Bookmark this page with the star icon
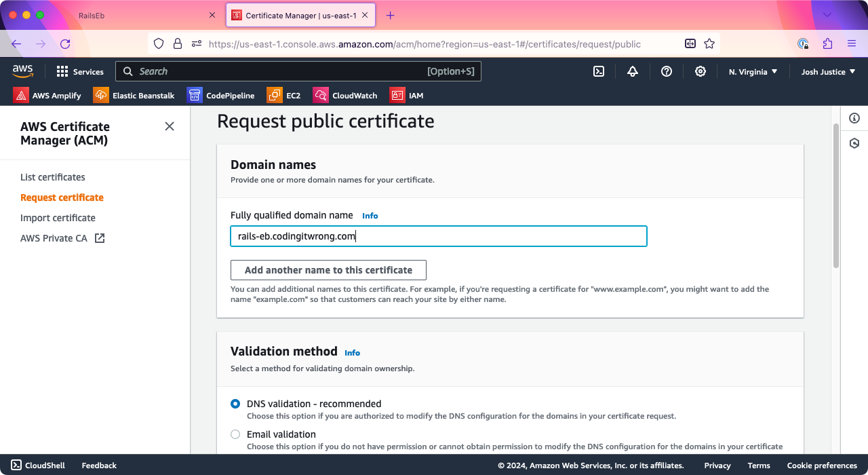 click(709, 43)
